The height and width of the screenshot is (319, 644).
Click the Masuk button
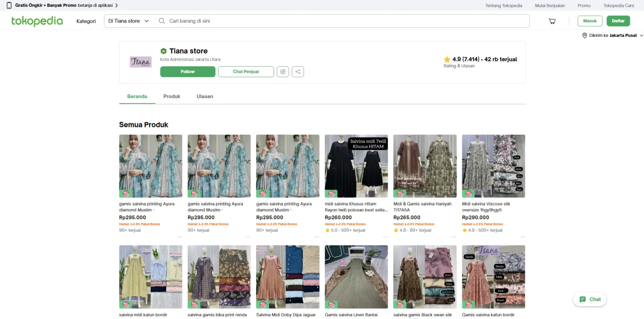point(590,21)
